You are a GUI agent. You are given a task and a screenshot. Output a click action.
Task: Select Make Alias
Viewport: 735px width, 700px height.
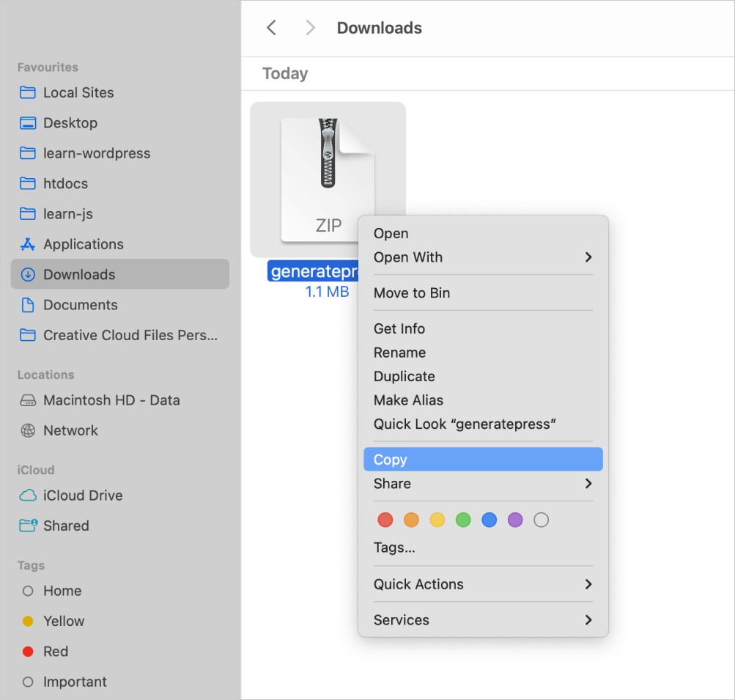click(483, 400)
